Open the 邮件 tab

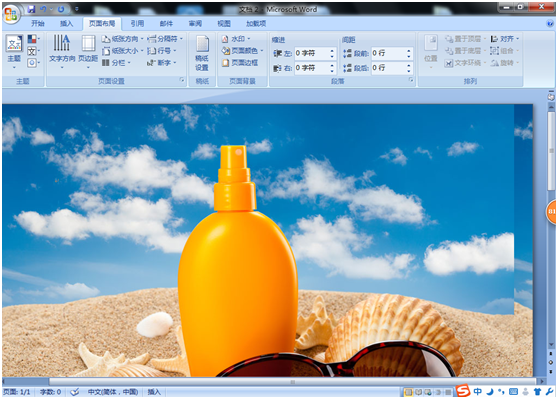166,23
